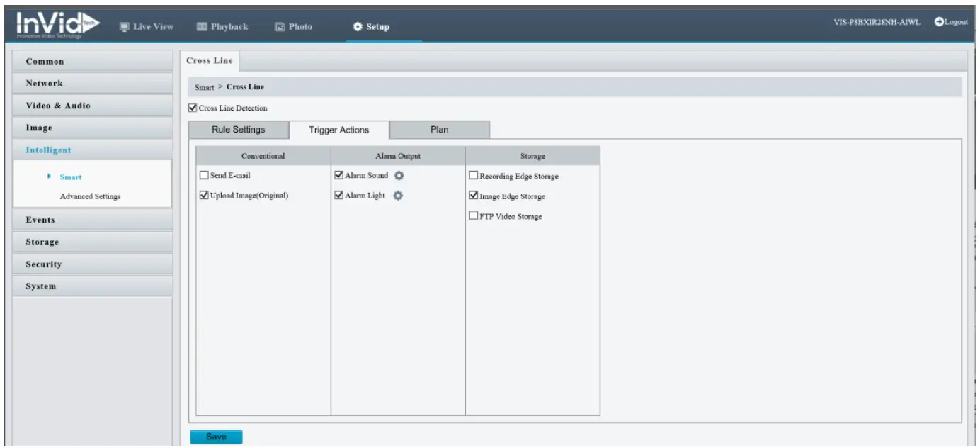Click the Photo picture icon
The image size is (980, 448).
pos(279,27)
